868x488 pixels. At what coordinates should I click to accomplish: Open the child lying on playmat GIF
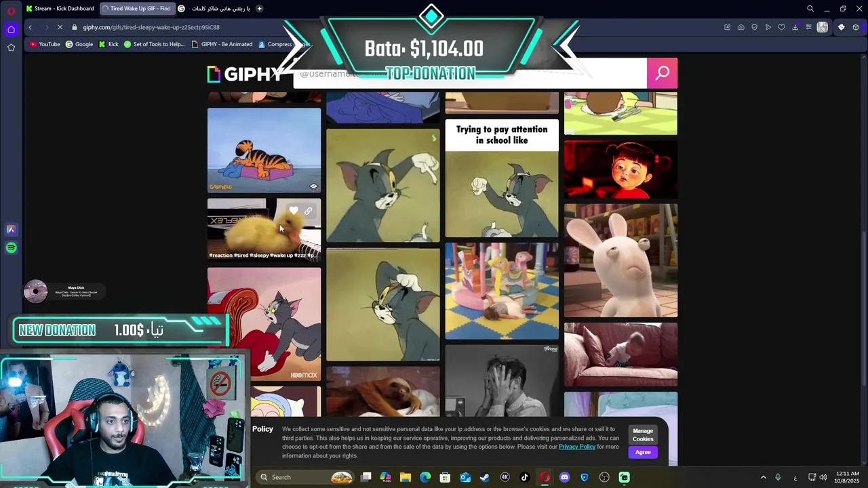pos(502,291)
